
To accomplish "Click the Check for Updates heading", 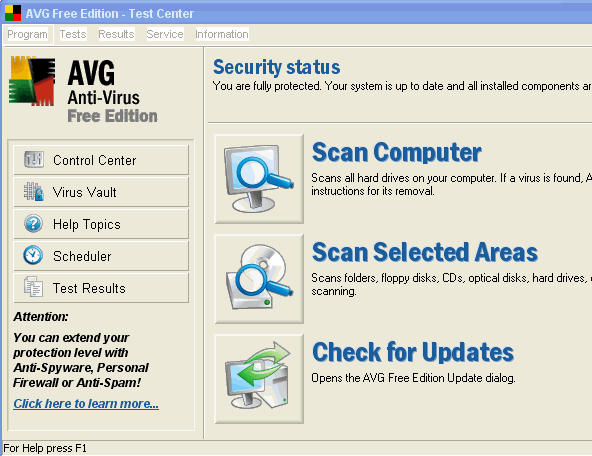I will [413, 352].
